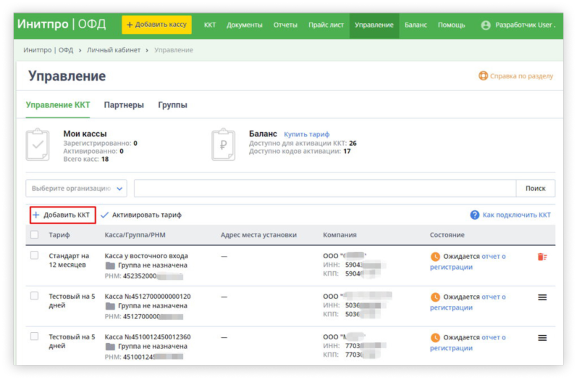Click Доступно кодов активации: 17 text
The height and width of the screenshot is (380, 577).
[x=300, y=152]
